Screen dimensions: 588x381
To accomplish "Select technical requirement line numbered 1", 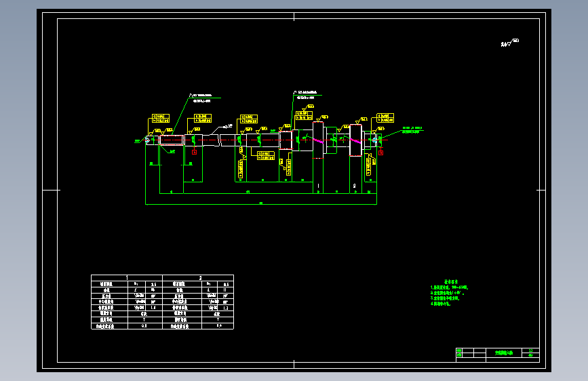I will pos(449,287).
